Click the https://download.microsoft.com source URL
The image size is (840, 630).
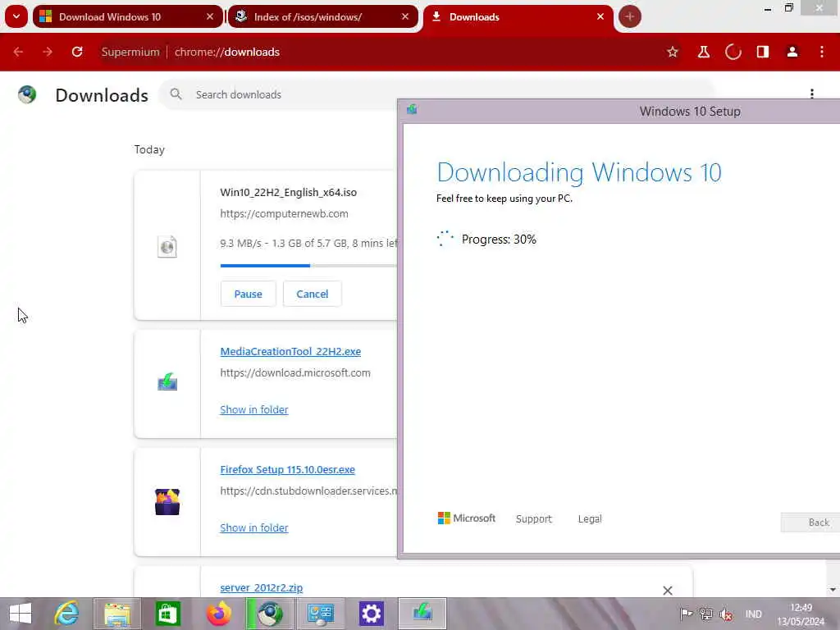(295, 373)
